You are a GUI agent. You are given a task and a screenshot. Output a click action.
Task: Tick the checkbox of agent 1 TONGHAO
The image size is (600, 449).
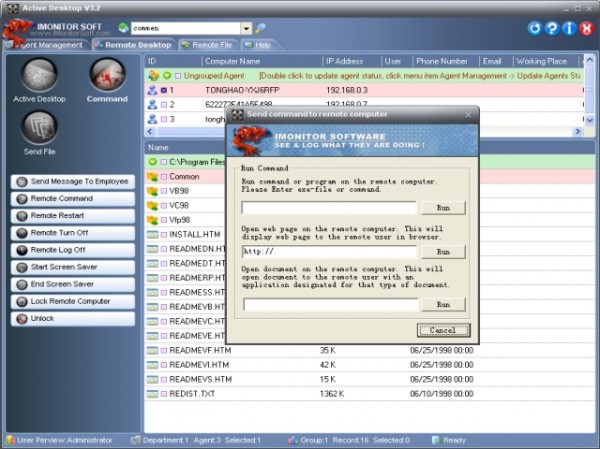164,90
